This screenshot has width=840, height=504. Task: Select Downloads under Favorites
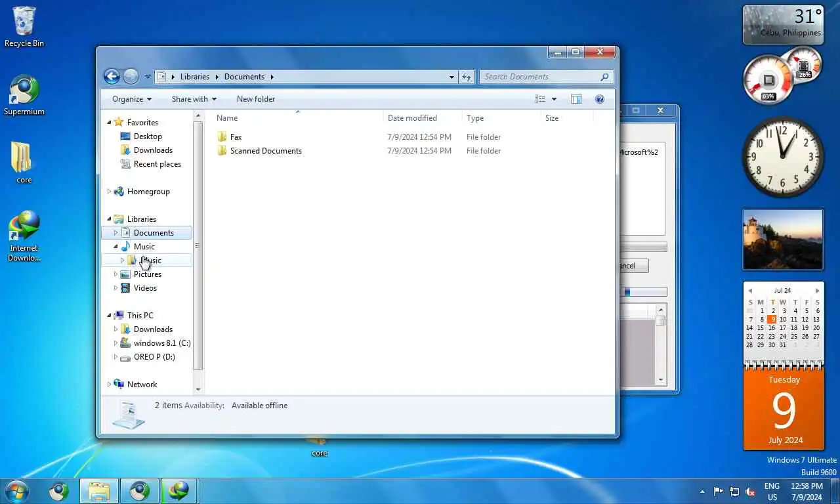pyautogui.click(x=153, y=150)
